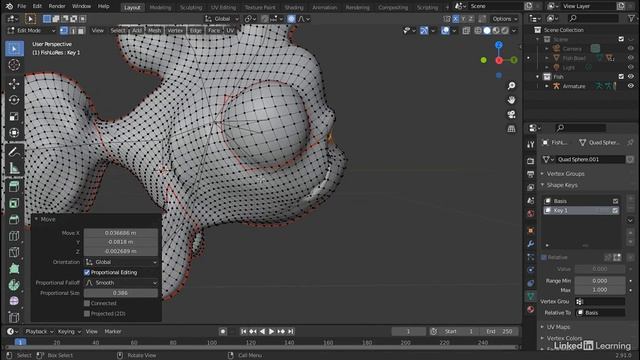Screen dimensions: 640x360
Task: Select the Spin tool
Action: pyautogui.click(x=14, y=284)
